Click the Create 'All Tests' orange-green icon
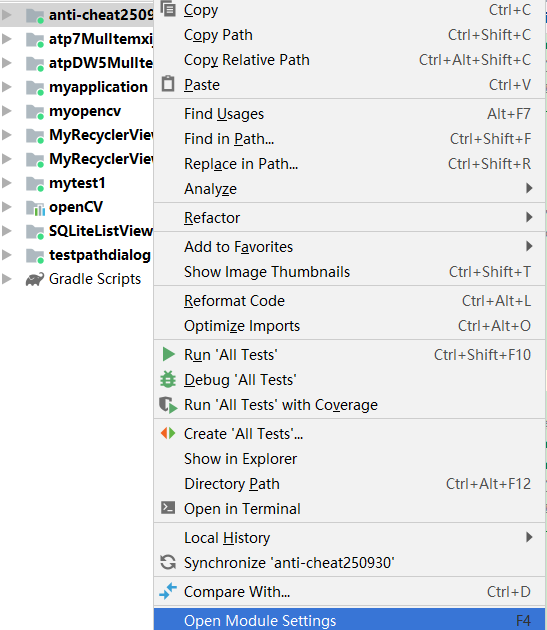This screenshot has width=547, height=630. coord(168,434)
